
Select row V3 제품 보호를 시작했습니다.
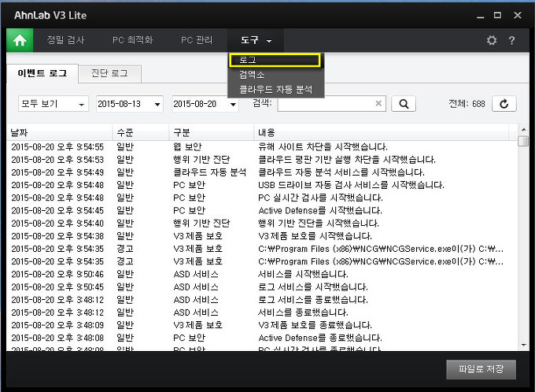point(262,236)
